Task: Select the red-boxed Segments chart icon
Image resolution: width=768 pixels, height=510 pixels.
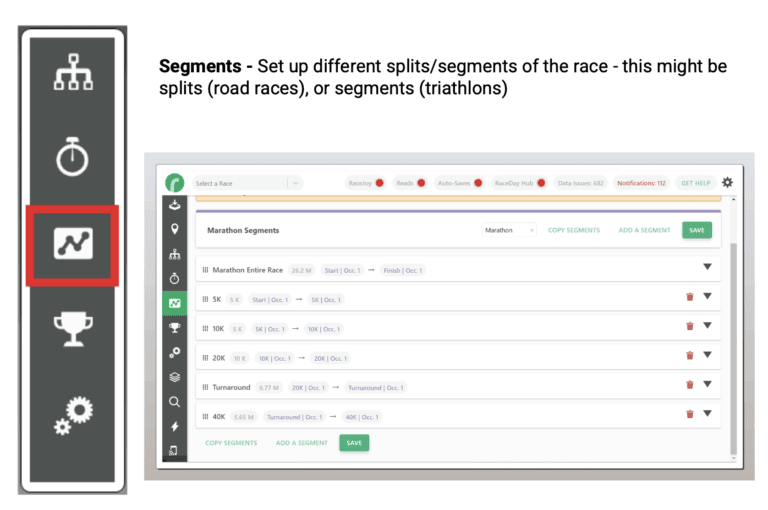Action: point(72,244)
